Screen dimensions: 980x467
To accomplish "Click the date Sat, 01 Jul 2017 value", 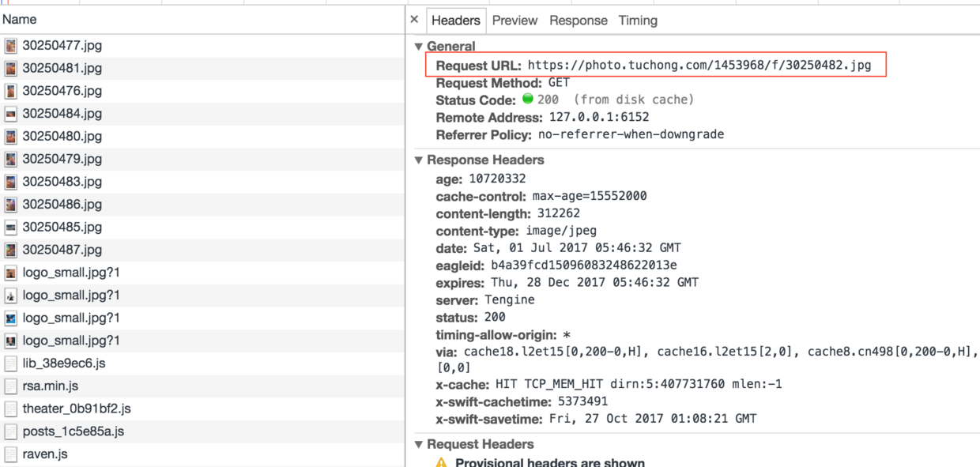I will 577,248.
